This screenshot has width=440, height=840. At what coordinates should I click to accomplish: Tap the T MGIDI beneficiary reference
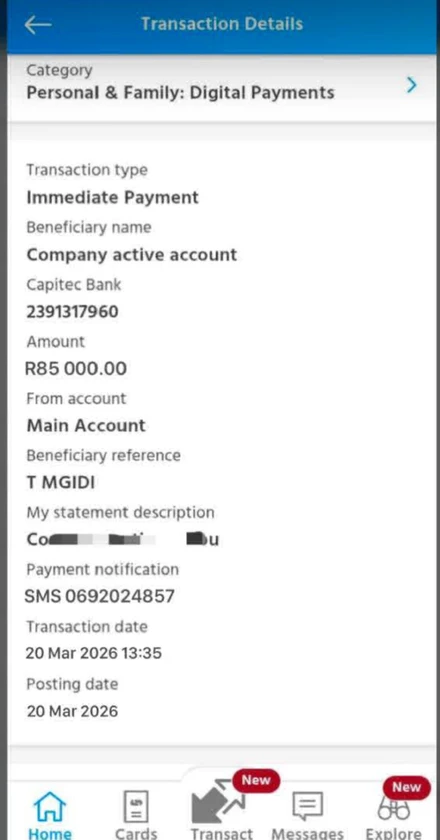click(x=61, y=483)
